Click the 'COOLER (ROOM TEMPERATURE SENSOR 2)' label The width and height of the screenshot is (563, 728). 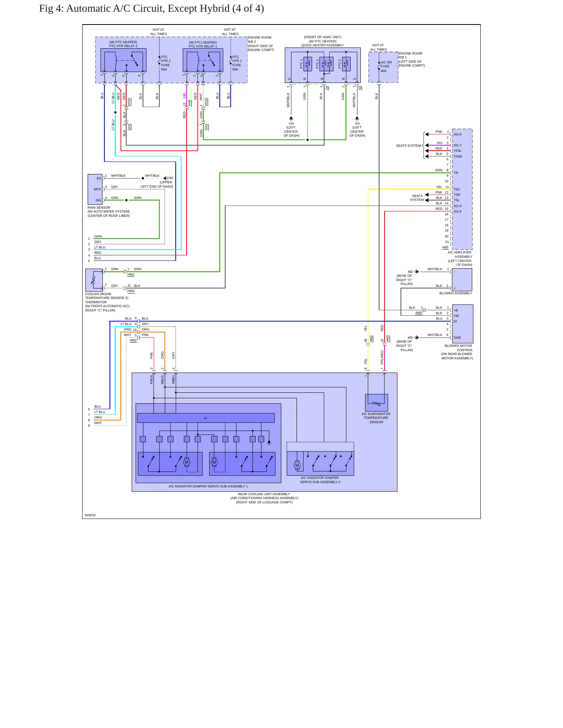point(106,296)
